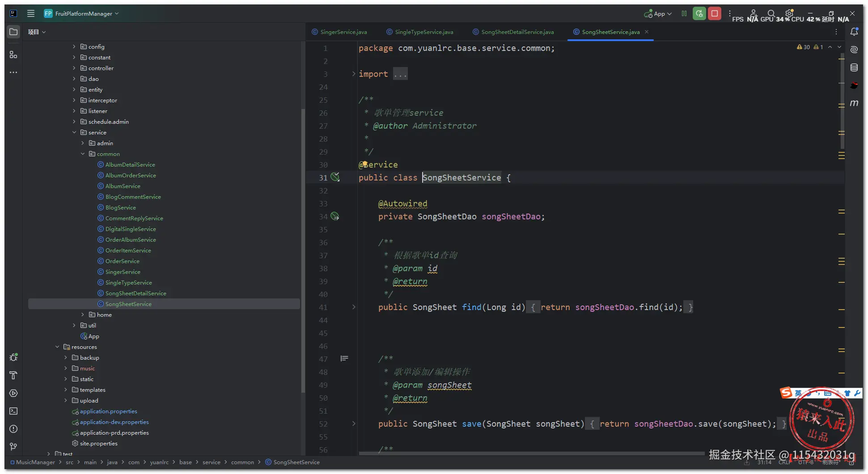
Task: Expand the controller package
Action: (74, 68)
